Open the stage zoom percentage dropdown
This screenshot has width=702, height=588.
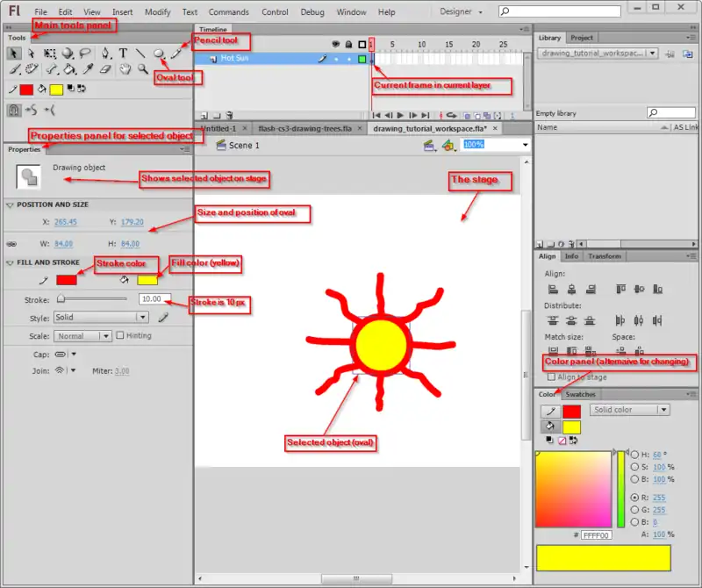pos(525,145)
